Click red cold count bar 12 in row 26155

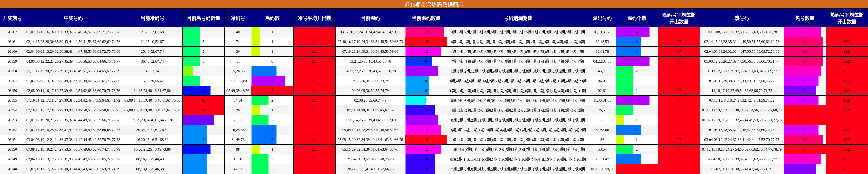(203, 100)
